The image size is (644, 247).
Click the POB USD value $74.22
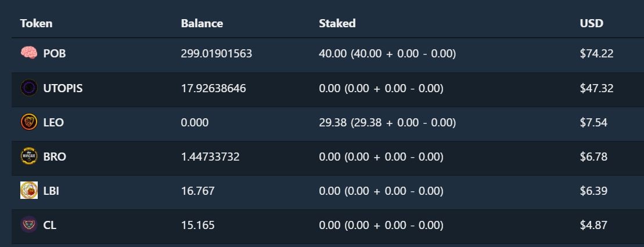(x=597, y=54)
